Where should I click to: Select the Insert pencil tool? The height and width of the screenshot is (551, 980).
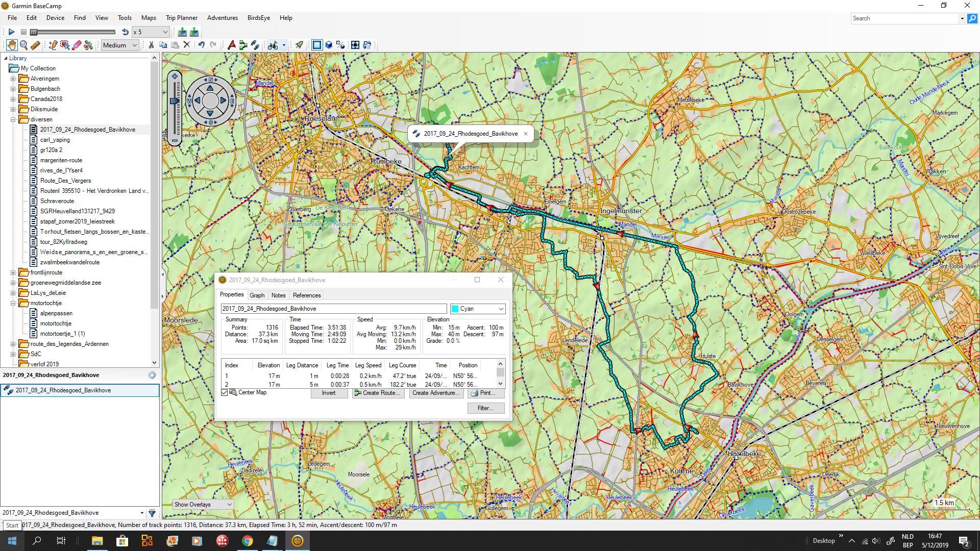(x=53, y=45)
